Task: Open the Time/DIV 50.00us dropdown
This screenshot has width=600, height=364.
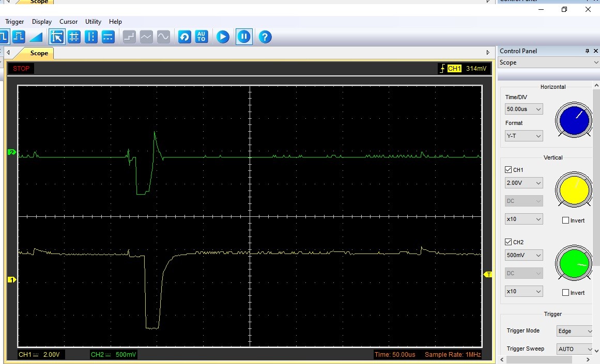Action: tap(524, 109)
